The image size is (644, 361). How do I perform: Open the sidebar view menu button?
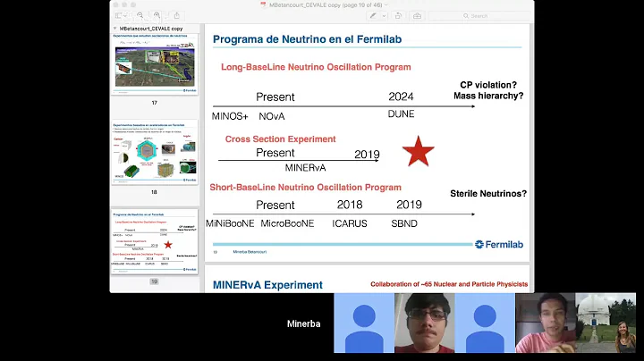121,15
